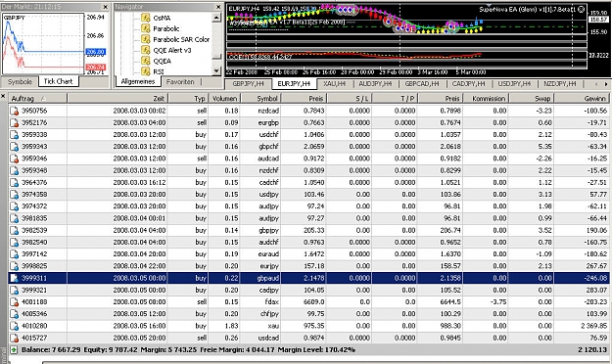Click the total profit 2 120.13

coord(592,350)
